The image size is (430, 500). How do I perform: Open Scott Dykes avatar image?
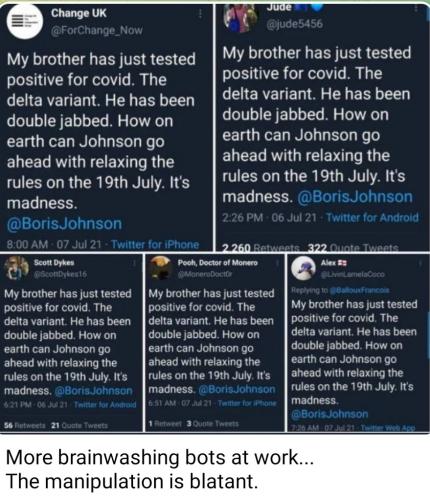[x=16, y=268]
